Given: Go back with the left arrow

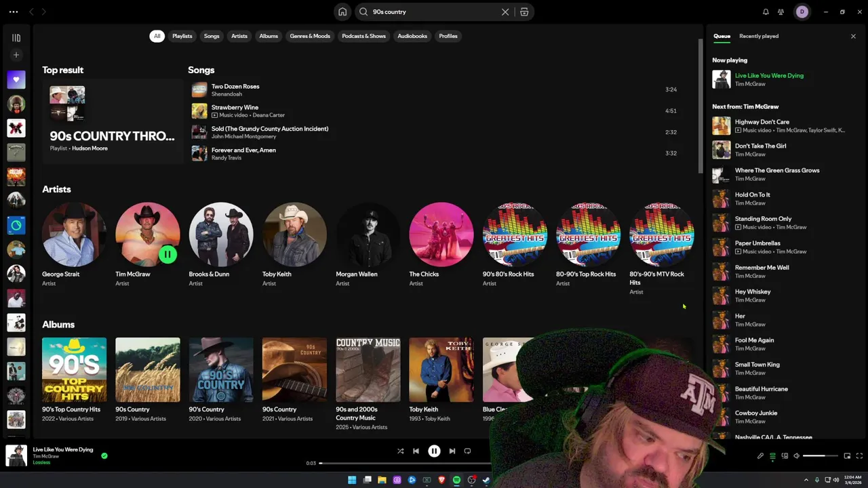Looking at the screenshot, I should tap(31, 12).
